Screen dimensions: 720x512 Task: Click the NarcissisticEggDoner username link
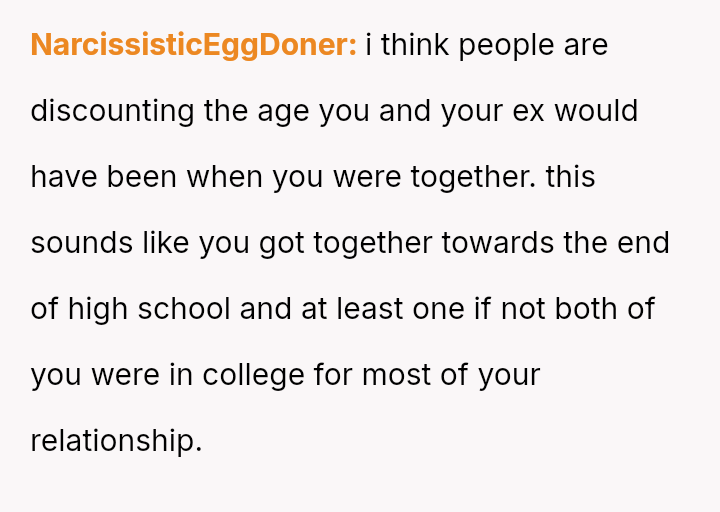tap(193, 45)
